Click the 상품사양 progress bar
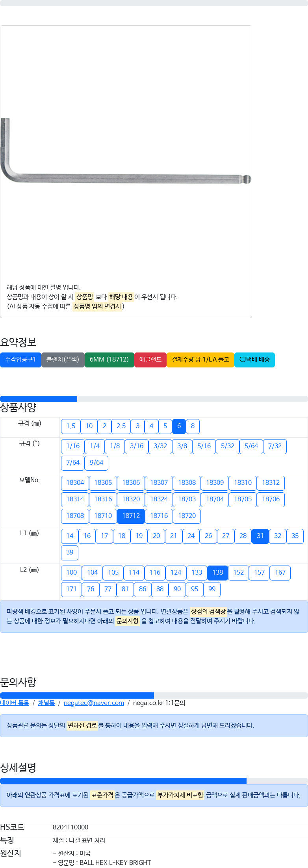This screenshot has width=308, height=868. [154, 399]
